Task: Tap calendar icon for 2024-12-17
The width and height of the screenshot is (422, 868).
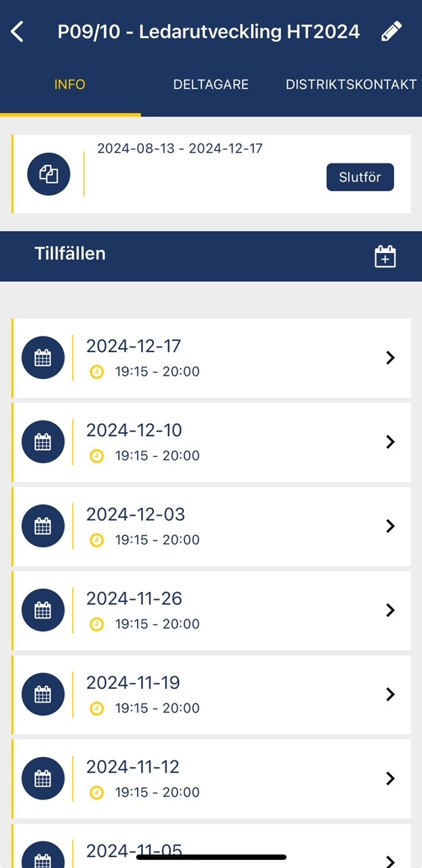Action: click(x=43, y=358)
